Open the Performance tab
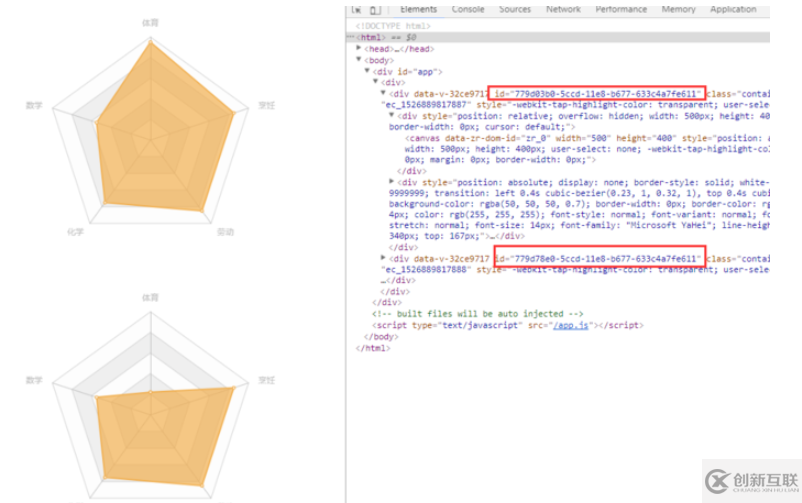Screen dimensions: 802x503 pyautogui.click(x=621, y=9)
